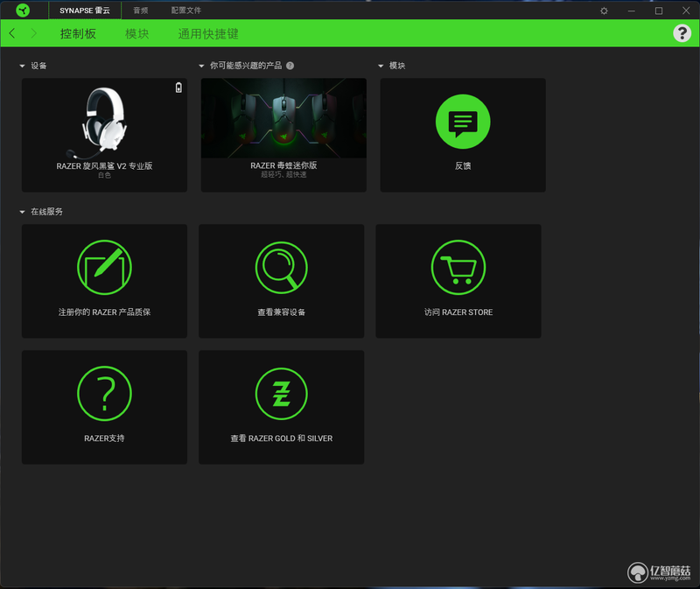Select the 模块 sub-tab in green bar

click(137, 33)
